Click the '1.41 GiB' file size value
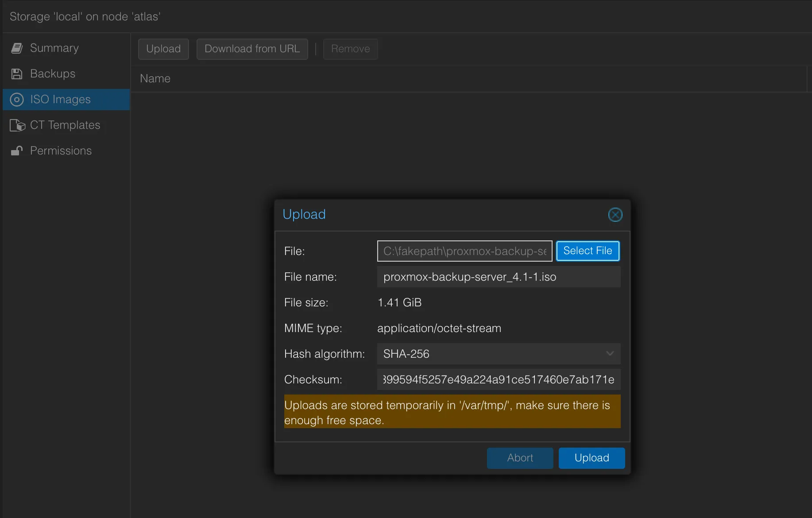The width and height of the screenshot is (812, 518). tap(399, 302)
